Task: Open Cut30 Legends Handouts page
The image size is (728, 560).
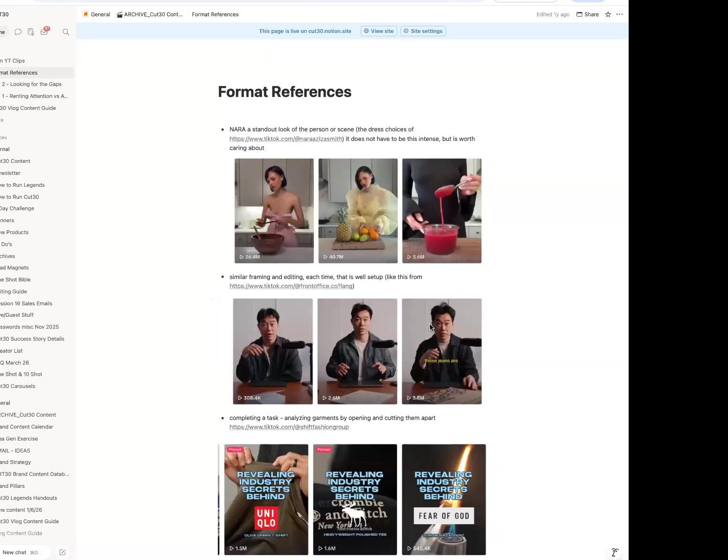Action: pyautogui.click(x=37, y=498)
